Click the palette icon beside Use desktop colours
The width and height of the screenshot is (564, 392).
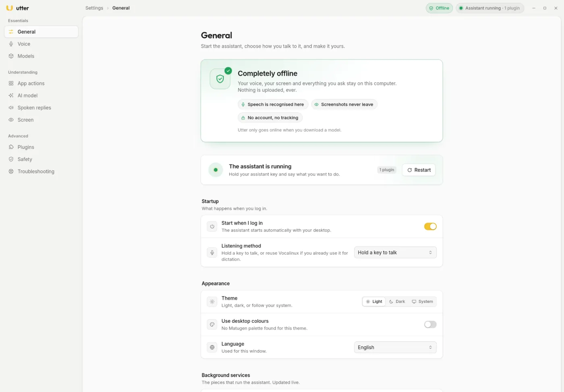click(x=212, y=324)
